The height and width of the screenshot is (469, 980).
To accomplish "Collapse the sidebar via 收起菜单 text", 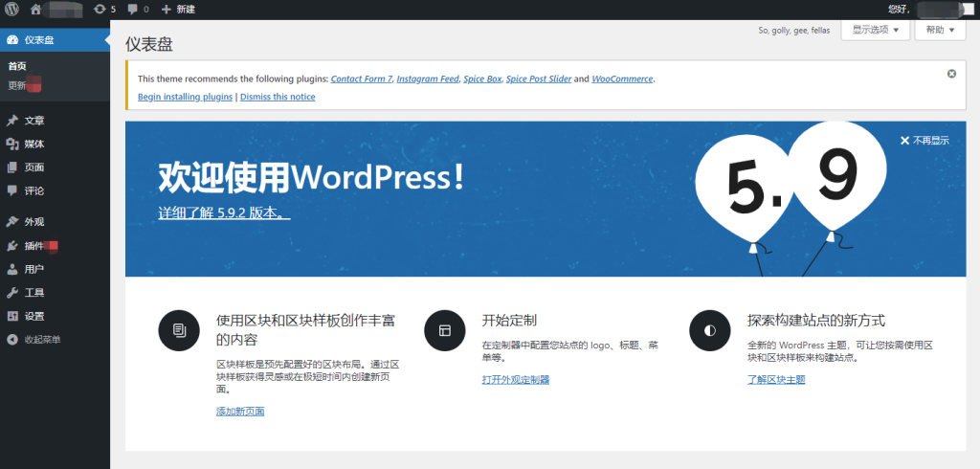I will 42,340.
